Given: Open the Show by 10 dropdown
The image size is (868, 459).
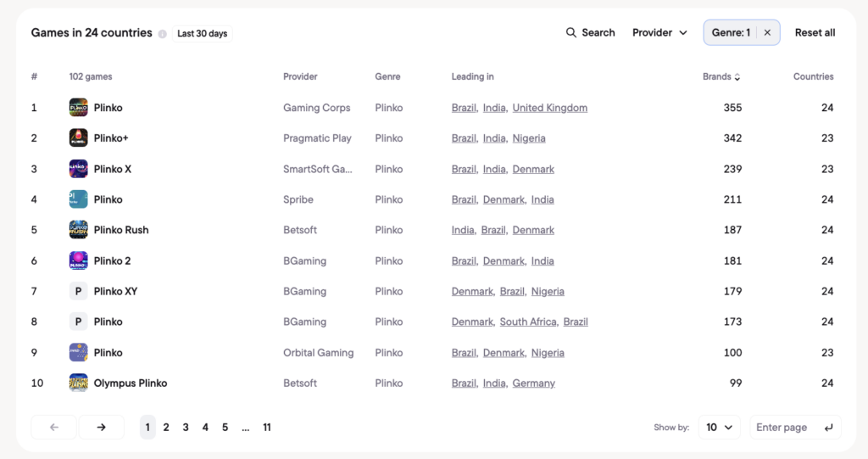Looking at the screenshot, I should [x=719, y=428].
